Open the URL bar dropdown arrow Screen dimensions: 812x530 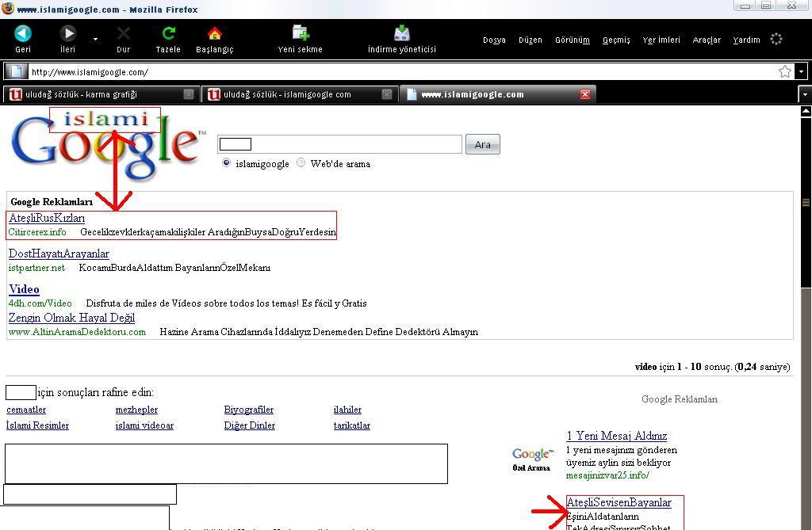coord(802,72)
